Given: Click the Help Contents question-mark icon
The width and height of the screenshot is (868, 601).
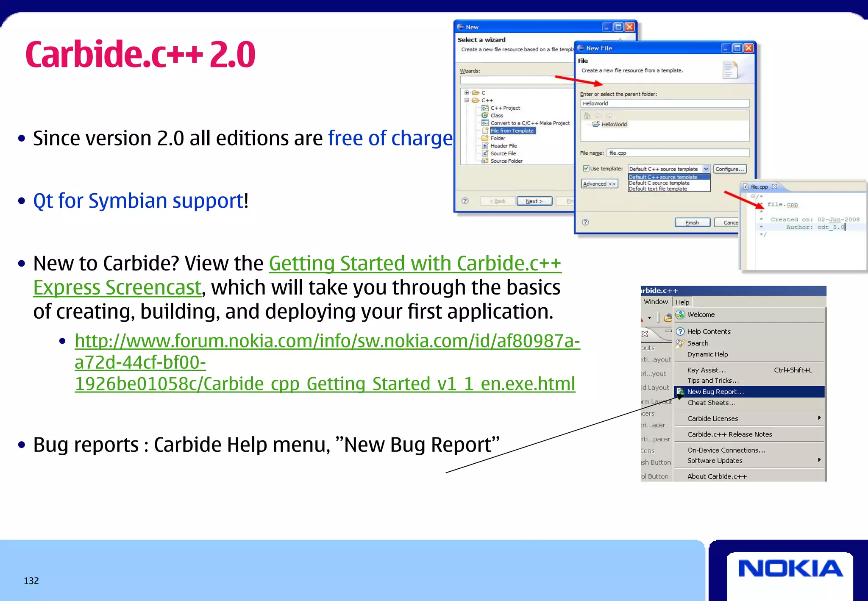Looking at the screenshot, I should click(680, 331).
